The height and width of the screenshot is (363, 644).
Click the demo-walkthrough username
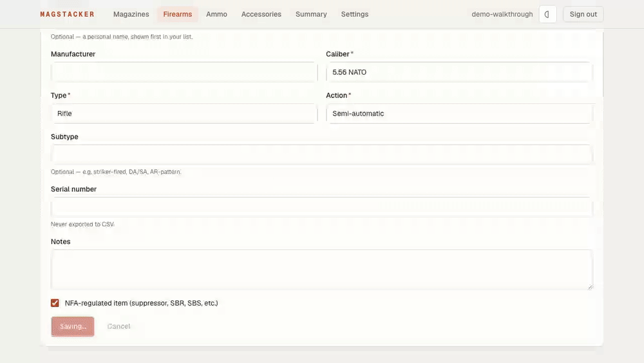pos(502,14)
